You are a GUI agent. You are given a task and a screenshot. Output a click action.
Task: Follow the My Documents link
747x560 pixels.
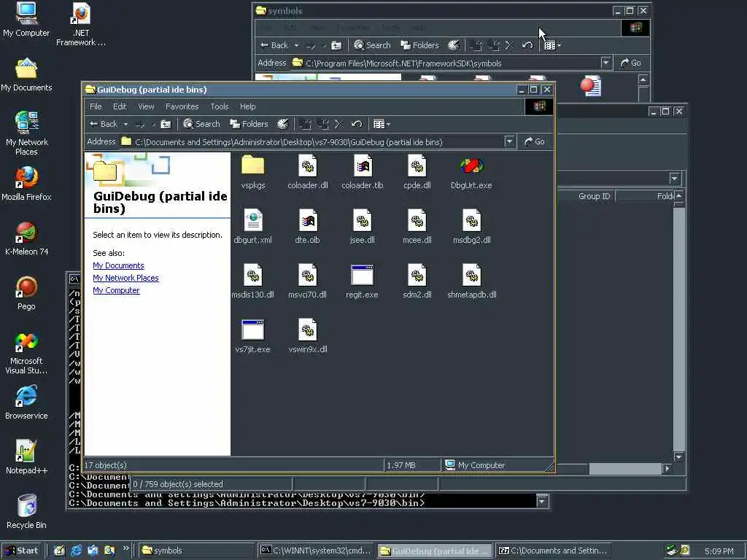coord(118,265)
